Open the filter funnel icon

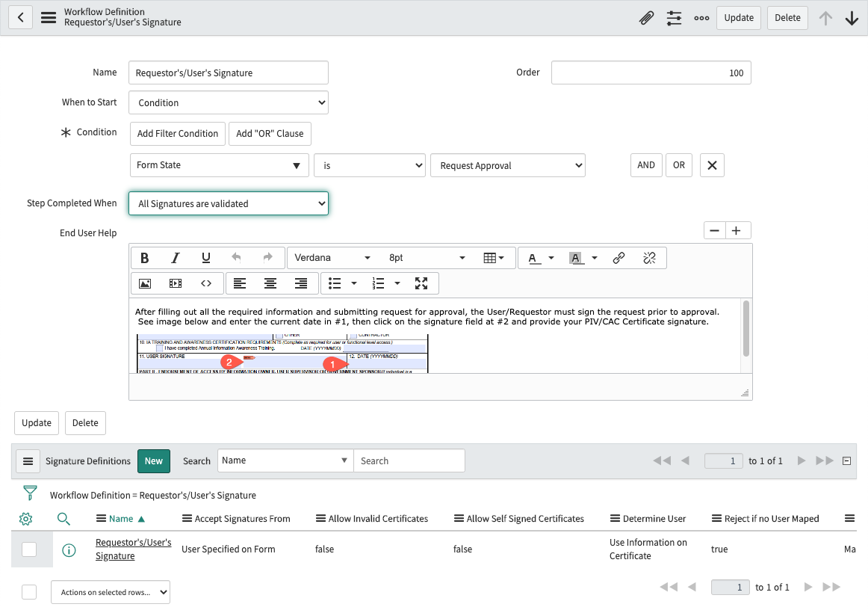pos(30,493)
